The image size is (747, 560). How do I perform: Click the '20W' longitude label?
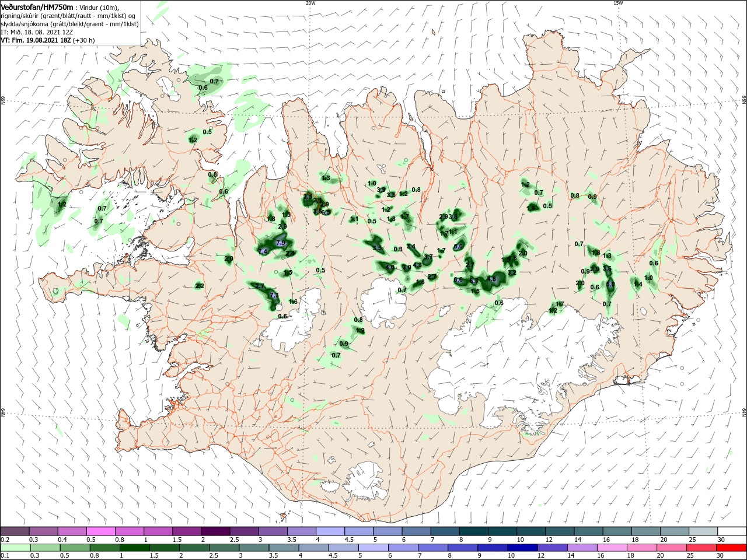click(310, 3)
